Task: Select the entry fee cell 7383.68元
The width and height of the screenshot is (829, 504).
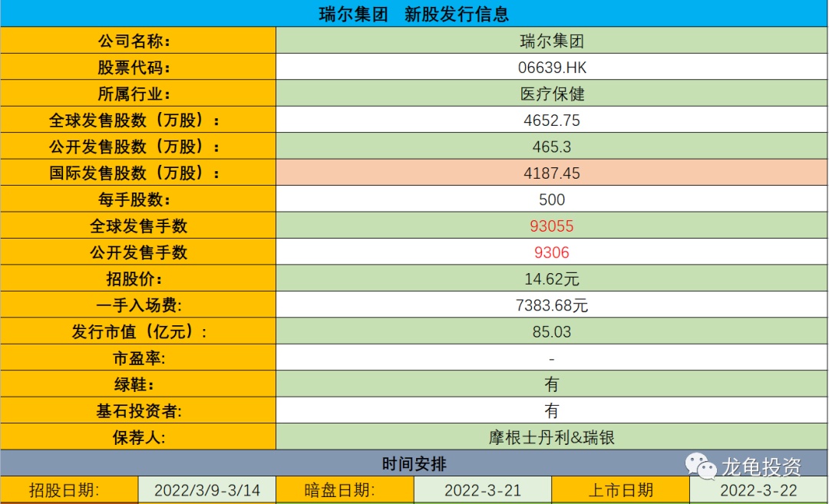Action: coord(551,305)
